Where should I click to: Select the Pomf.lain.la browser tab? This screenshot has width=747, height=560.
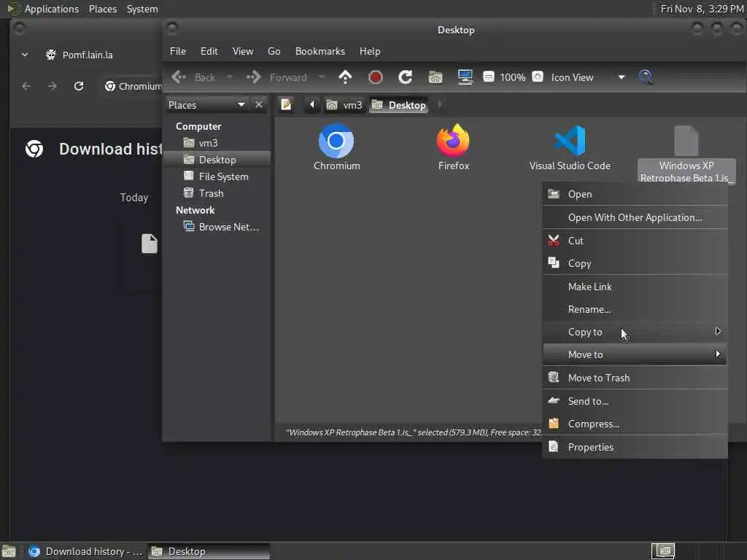click(x=88, y=55)
